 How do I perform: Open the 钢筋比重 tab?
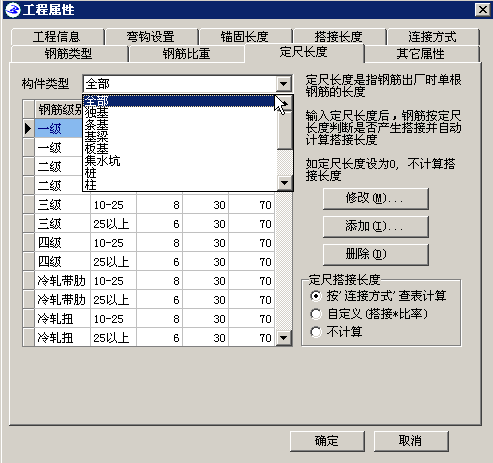tap(186, 54)
